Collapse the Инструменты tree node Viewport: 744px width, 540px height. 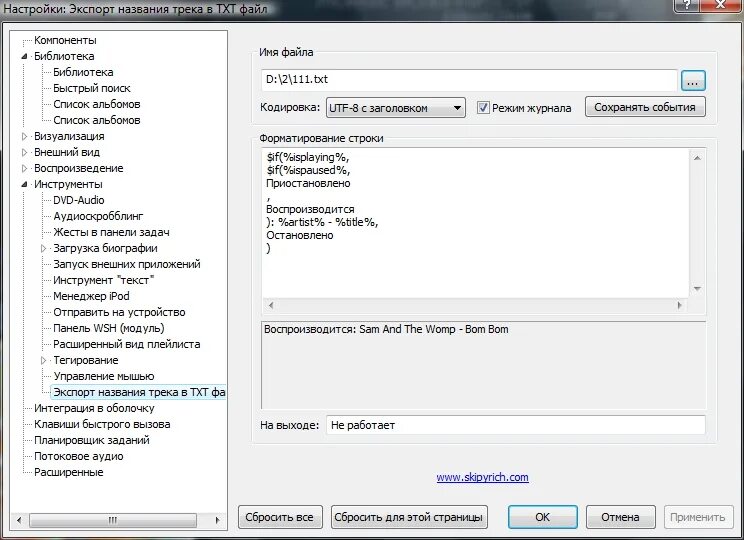(25, 184)
